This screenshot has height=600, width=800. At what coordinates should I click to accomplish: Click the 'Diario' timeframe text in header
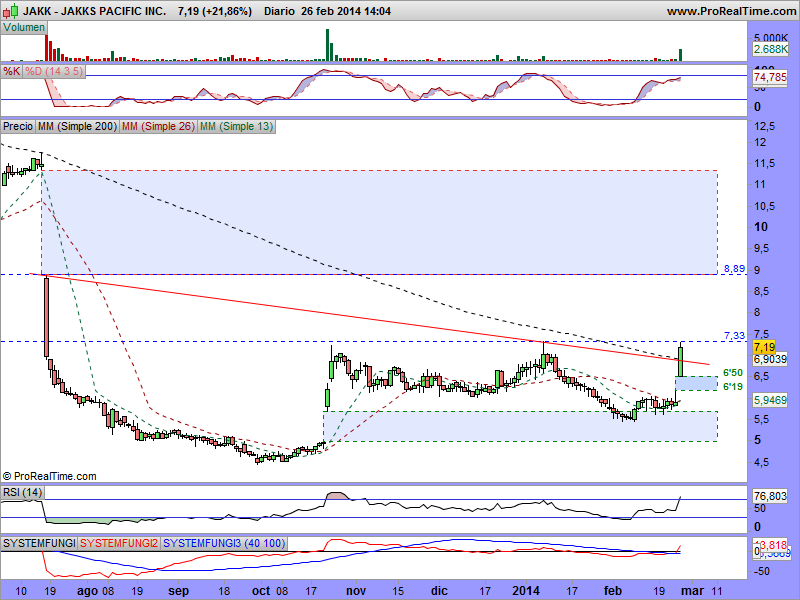[x=279, y=11]
